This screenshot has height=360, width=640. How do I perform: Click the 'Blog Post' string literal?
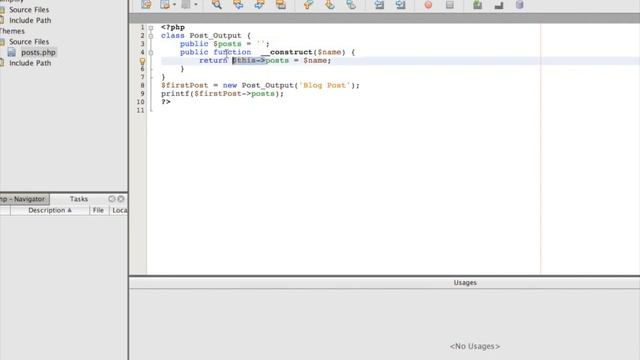point(324,86)
